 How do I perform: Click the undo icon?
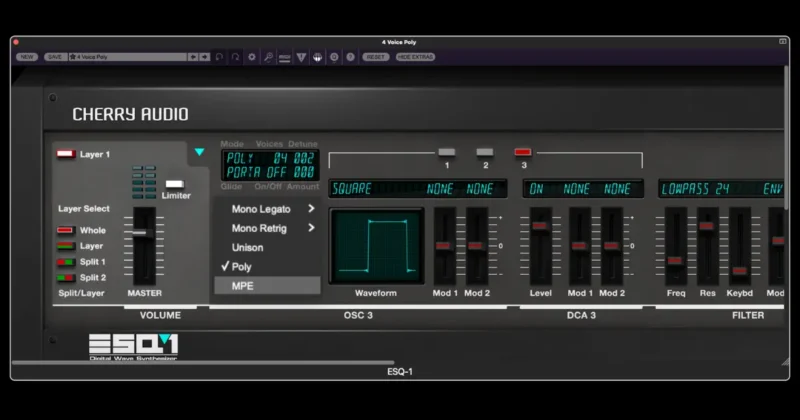click(219, 57)
